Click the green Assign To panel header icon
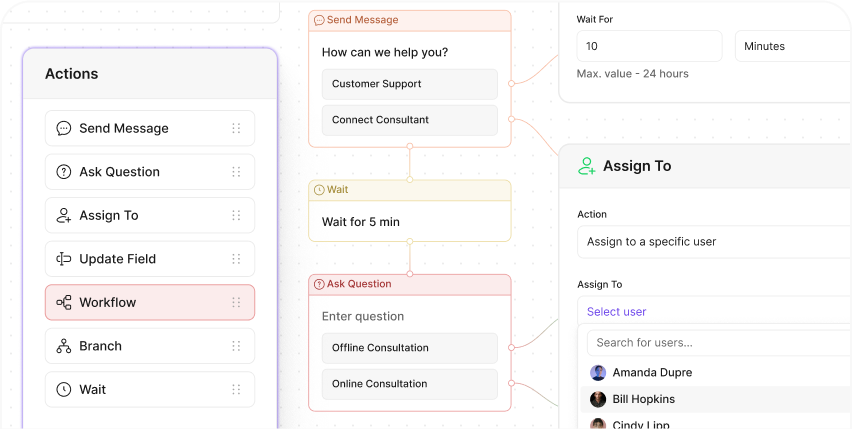 [586, 166]
